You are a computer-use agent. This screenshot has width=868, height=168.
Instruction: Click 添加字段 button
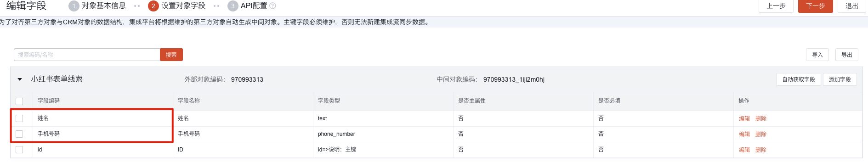840,79
